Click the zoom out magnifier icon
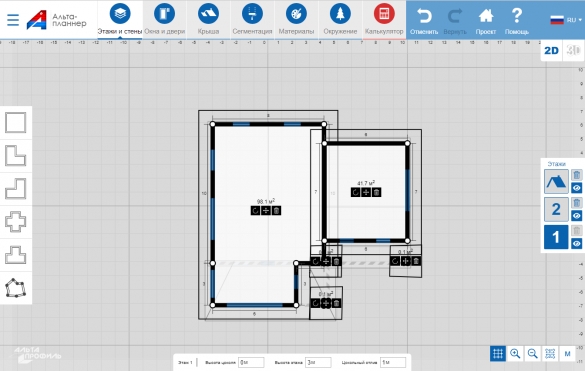This screenshot has width=585, height=371. (533, 353)
